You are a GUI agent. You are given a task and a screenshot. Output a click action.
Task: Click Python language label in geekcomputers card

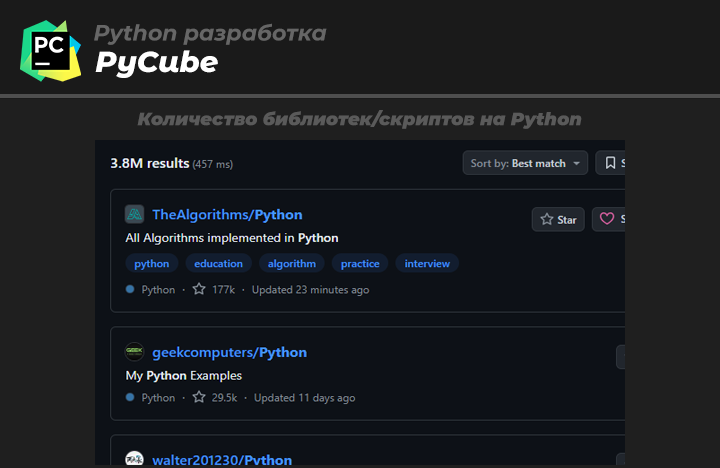tap(158, 398)
